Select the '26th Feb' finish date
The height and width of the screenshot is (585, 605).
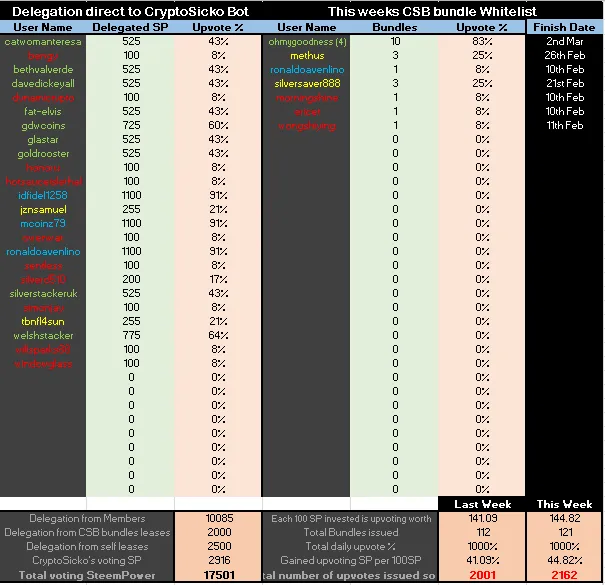[x=564, y=56]
